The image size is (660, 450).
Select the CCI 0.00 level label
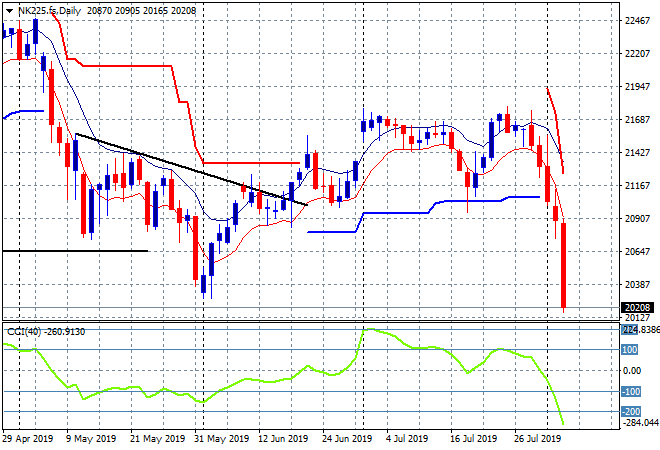[x=631, y=370]
